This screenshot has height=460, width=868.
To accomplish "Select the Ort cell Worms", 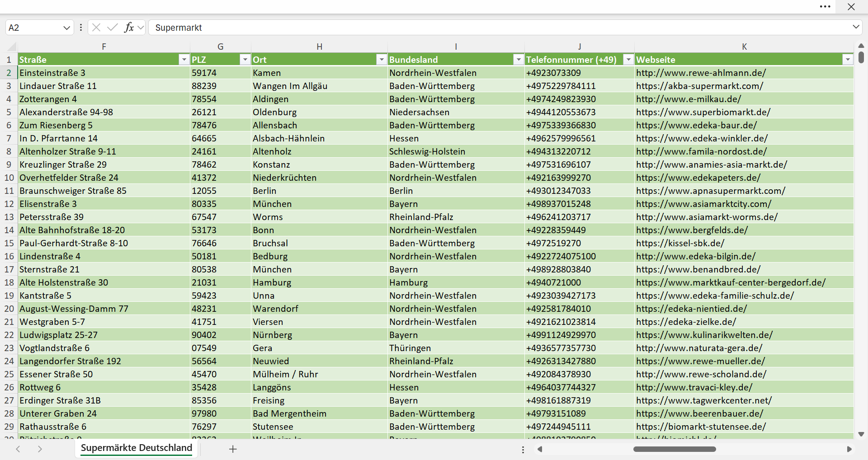I will point(319,217).
